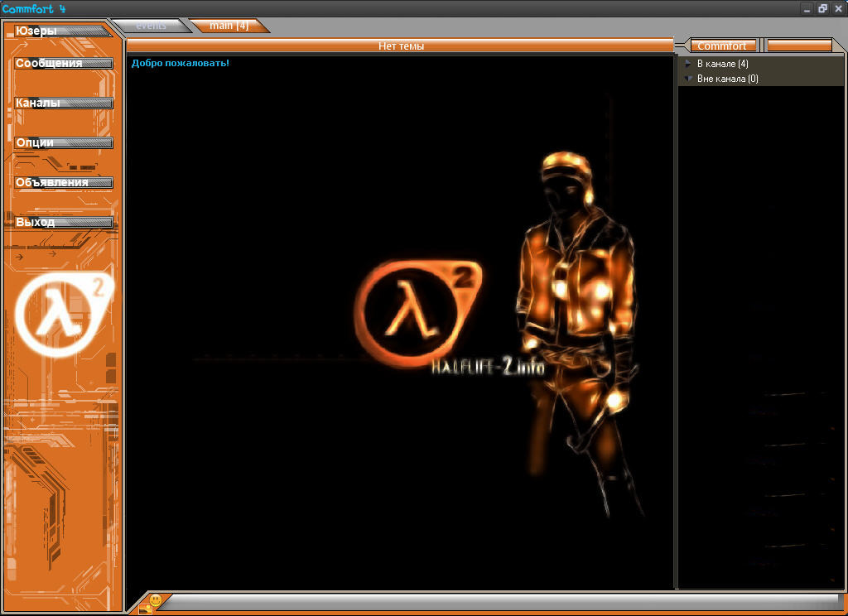Expand the В канале (4) arrow

point(688,63)
